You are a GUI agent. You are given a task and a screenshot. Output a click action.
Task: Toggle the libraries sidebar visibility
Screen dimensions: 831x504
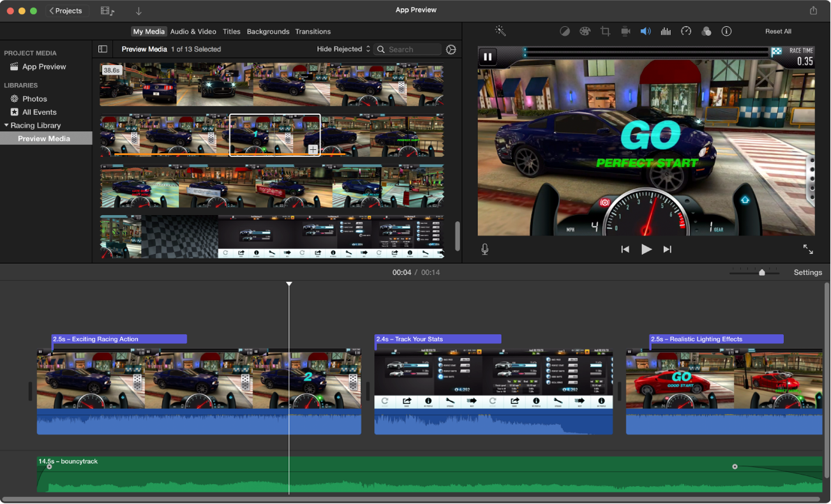(103, 49)
